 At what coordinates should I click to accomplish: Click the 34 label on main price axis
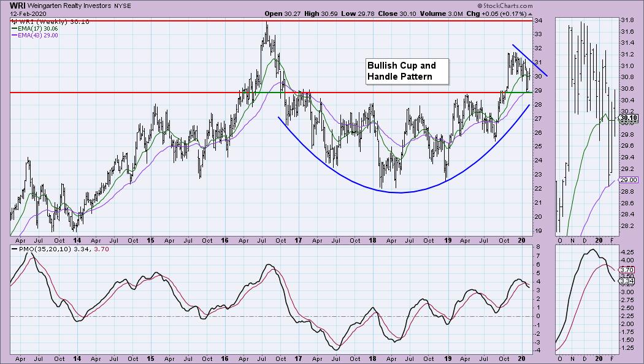tap(538, 20)
